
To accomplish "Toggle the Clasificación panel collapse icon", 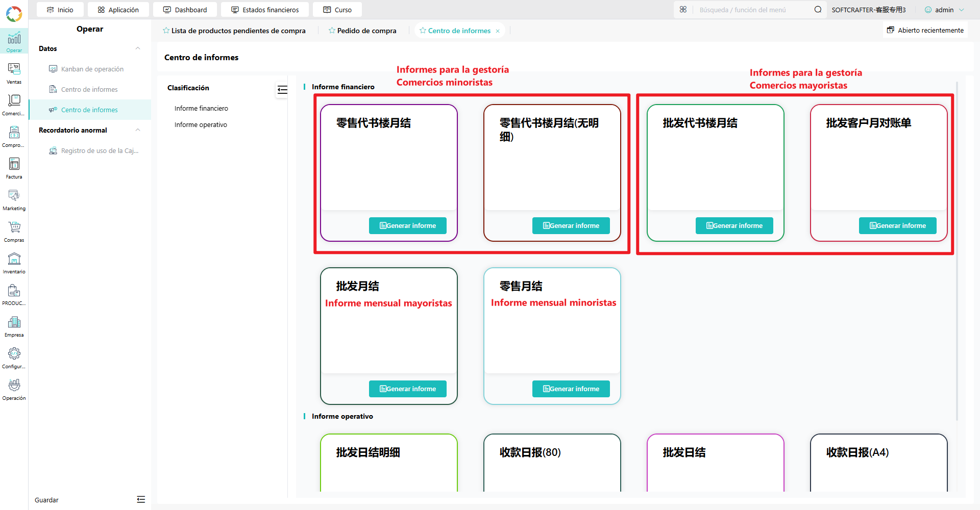I will click(x=282, y=90).
